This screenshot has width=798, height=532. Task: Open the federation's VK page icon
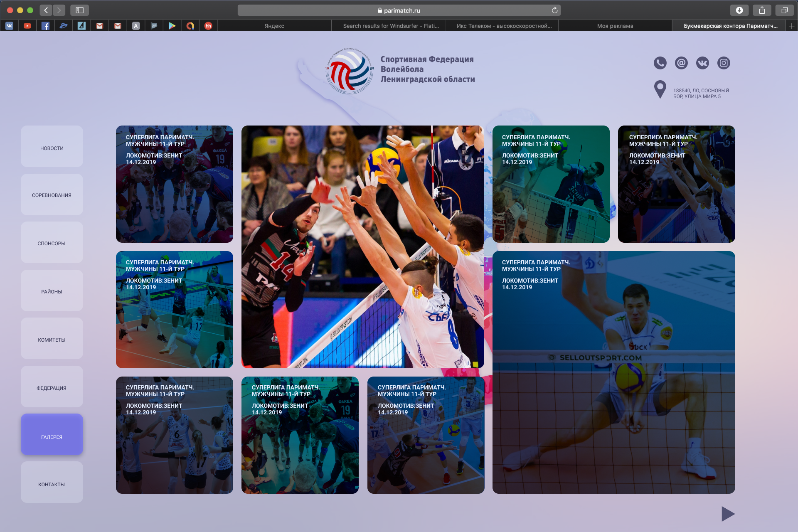[x=702, y=63]
